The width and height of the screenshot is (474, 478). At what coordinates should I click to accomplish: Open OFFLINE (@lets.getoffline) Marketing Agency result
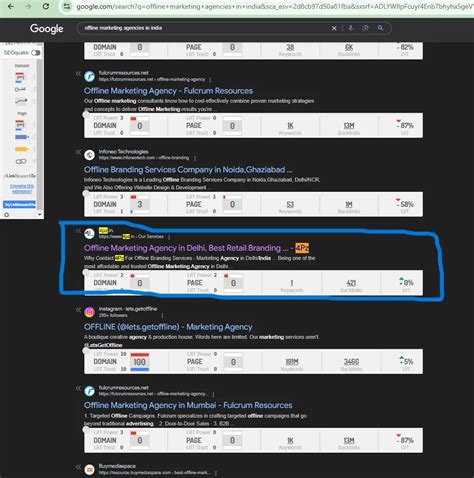click(168, 327)
